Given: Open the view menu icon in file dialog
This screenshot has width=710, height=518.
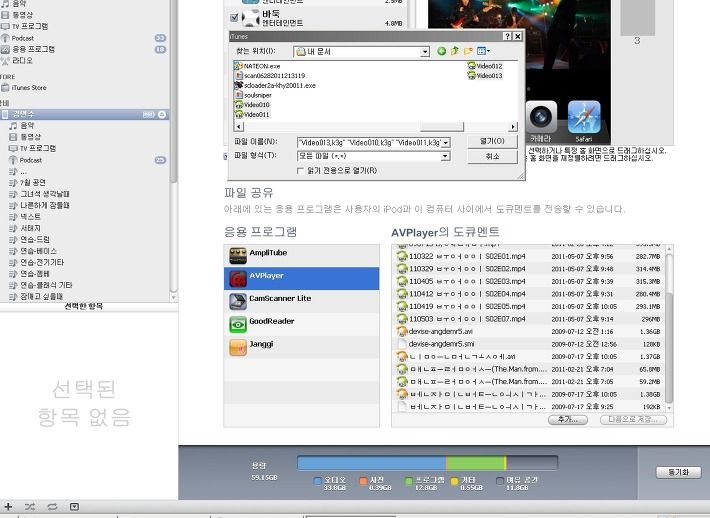Looking at the screenshot, I should (483, 51).
